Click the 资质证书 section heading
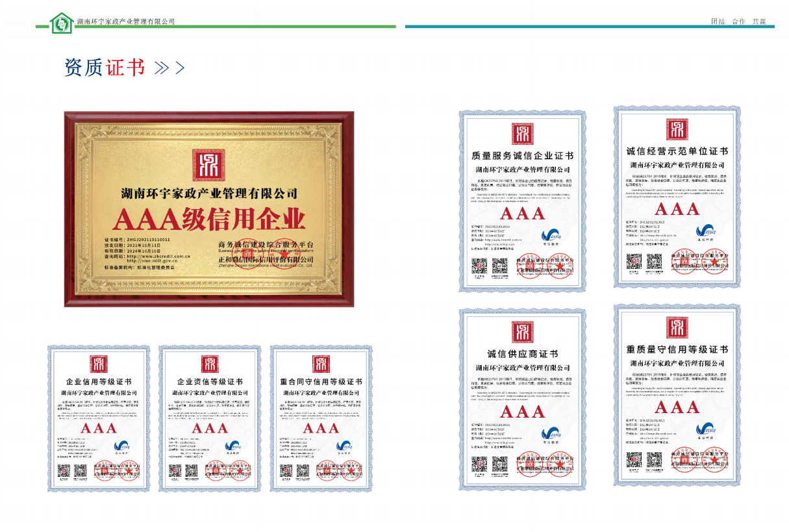This screenshot has height=532, width=789. (x=105, y=67)
